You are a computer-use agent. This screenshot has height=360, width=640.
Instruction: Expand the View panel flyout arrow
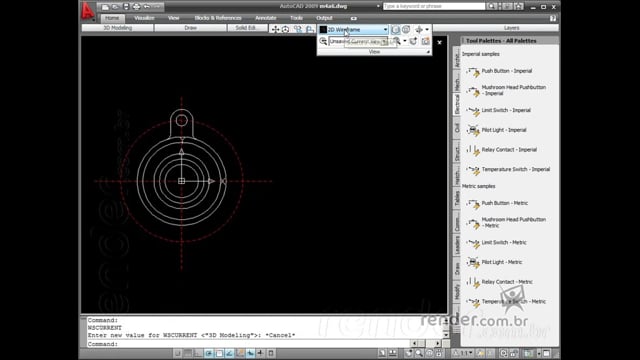pos(428,52)
